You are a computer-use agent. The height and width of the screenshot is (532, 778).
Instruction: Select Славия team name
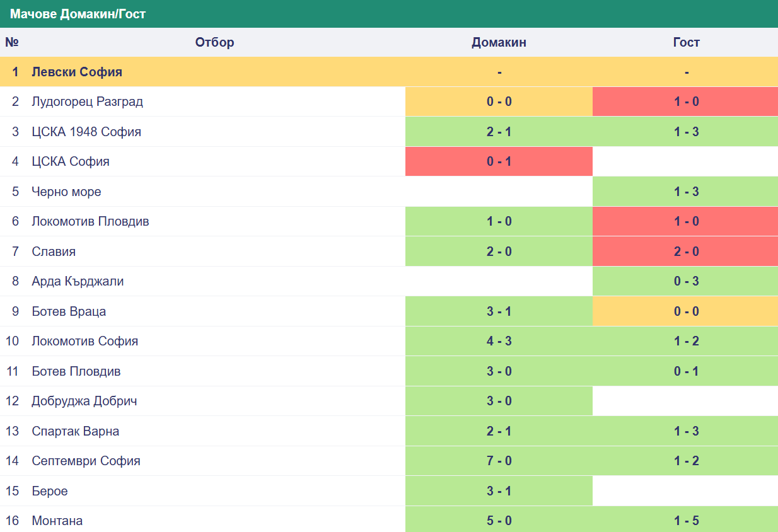[x=54, y=252]
